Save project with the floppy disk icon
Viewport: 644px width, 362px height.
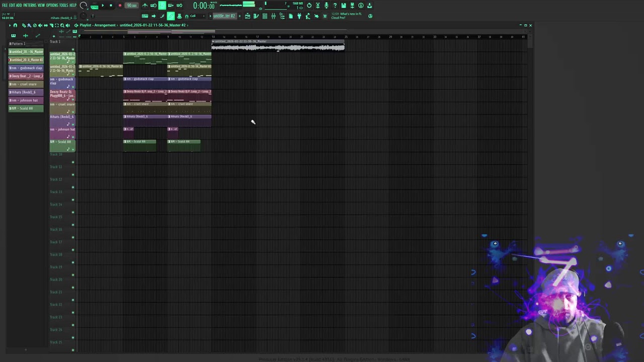343,6
